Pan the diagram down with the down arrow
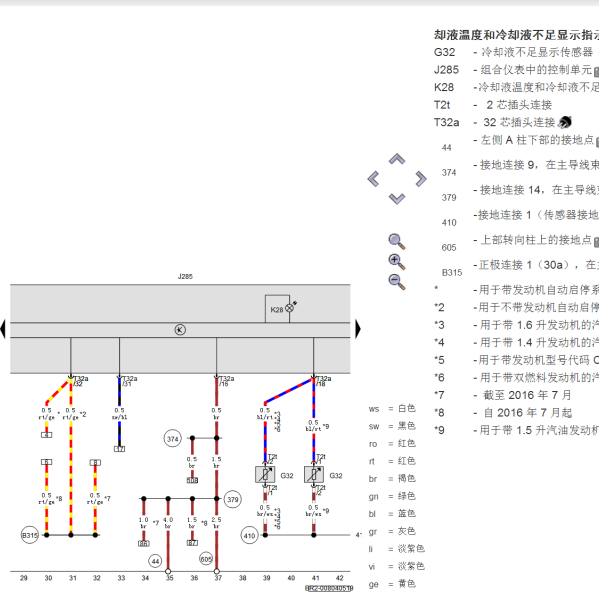The height and width of the screenshot is (606, 599). [397, 199]
